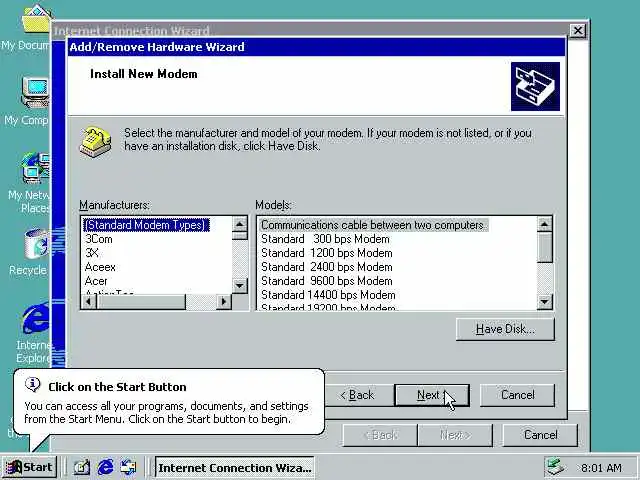The image size is (640, 480).
Task: Close the Internet Connection Wizard window
Action: [578, 31]
